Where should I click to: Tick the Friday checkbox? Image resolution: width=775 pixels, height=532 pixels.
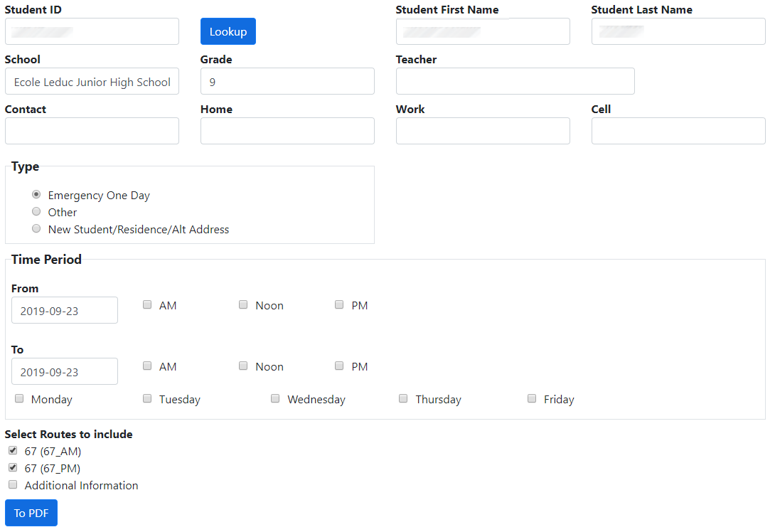(532, 398)
